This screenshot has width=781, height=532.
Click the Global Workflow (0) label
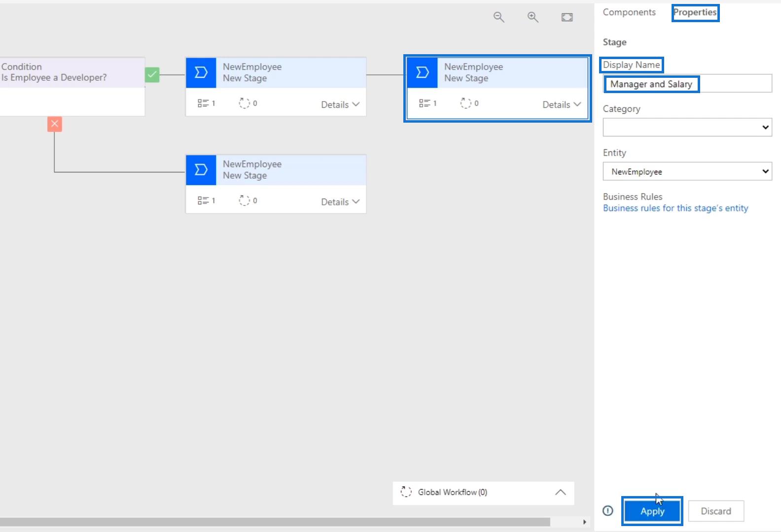pyautogui.click(x=453, y=492)
